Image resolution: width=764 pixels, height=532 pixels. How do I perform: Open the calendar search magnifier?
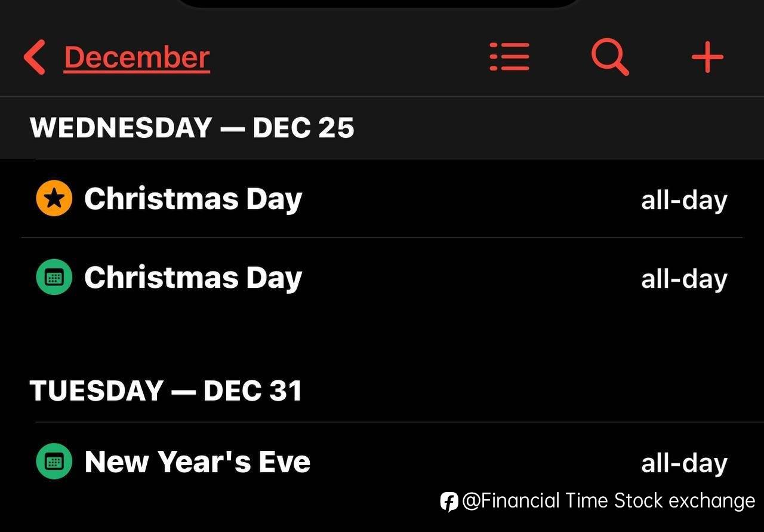point(609,57)
